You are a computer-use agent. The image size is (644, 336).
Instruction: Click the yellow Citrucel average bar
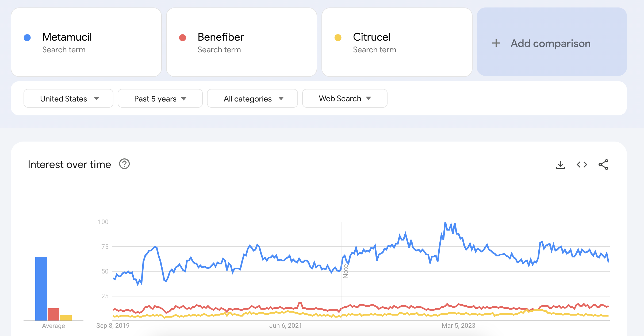click(x=66, y=318)
